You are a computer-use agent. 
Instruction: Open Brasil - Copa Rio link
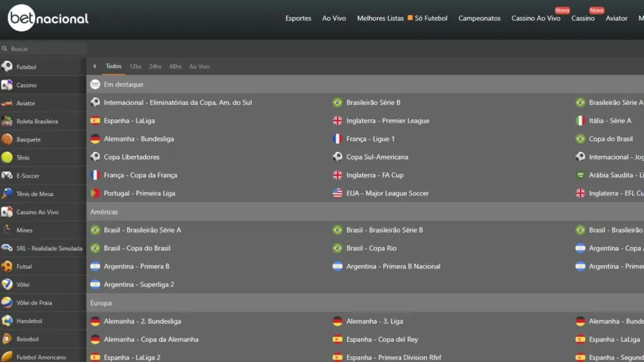click(371, 248)
